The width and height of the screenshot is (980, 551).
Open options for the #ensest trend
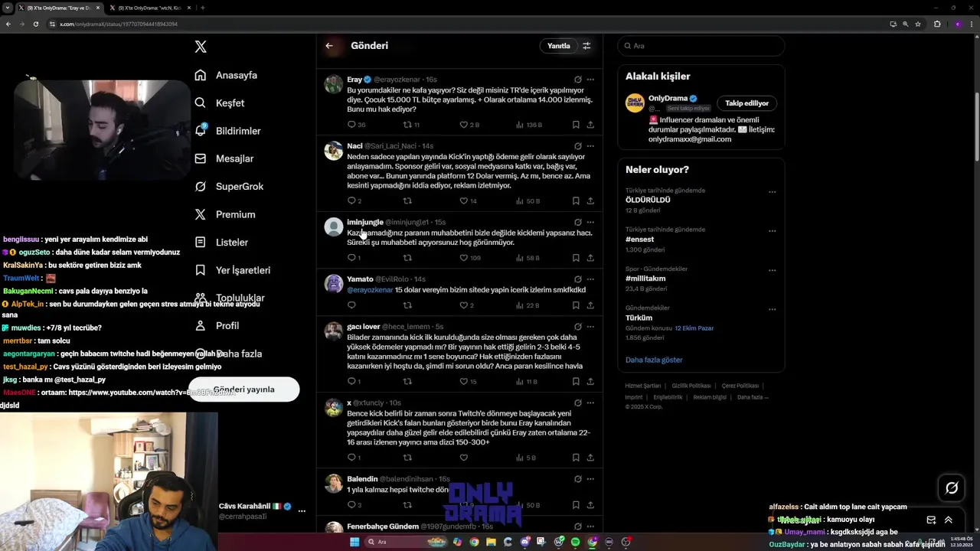click(x=772, y=231)
